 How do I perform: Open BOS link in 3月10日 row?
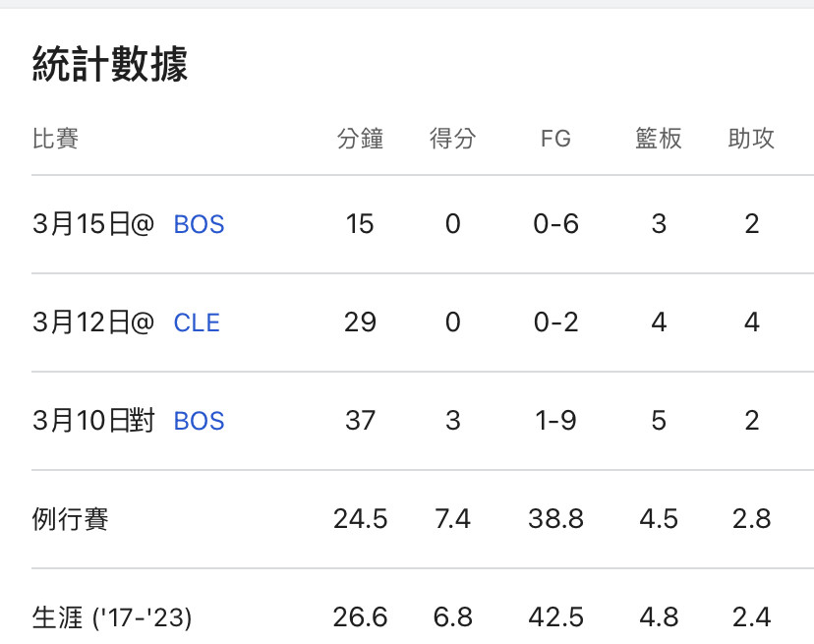tap(199, 421)
